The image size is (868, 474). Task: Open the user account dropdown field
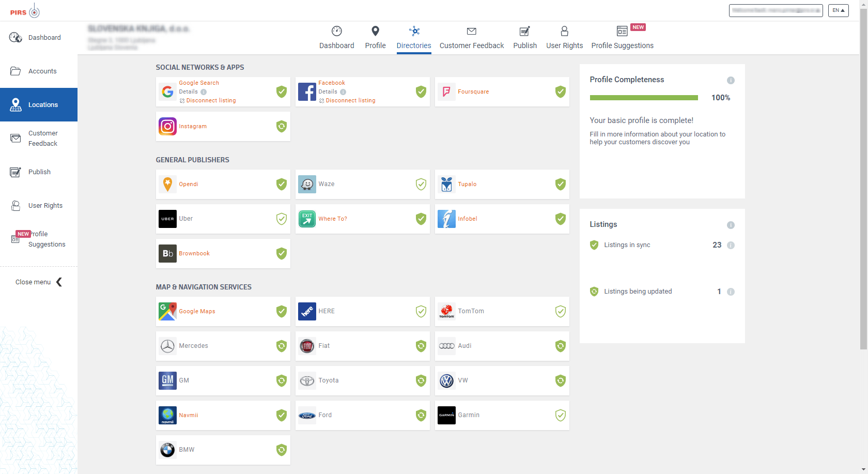[x=776, y=10]
